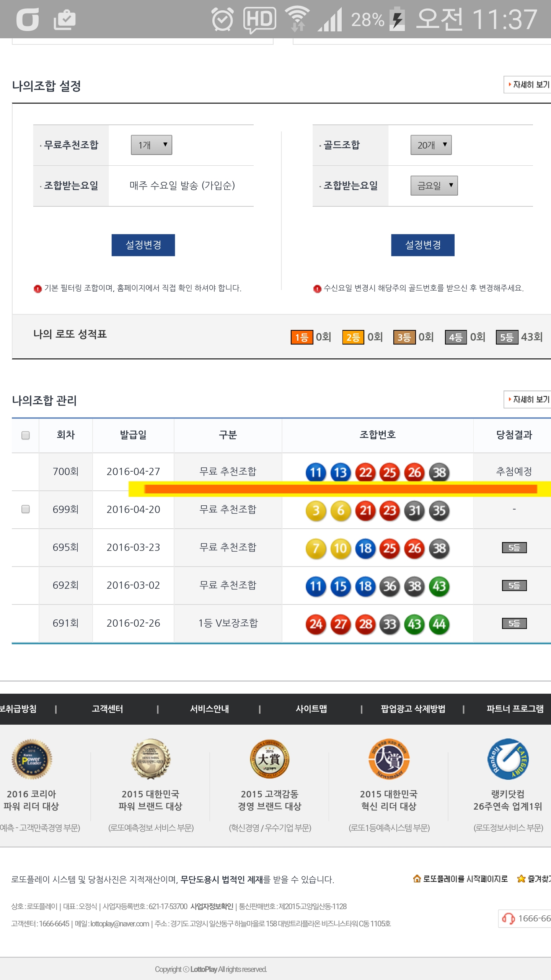Toggle the select-all checkbox in table header
The height and width of the screenshot is (980, 551).
[26, 435]
